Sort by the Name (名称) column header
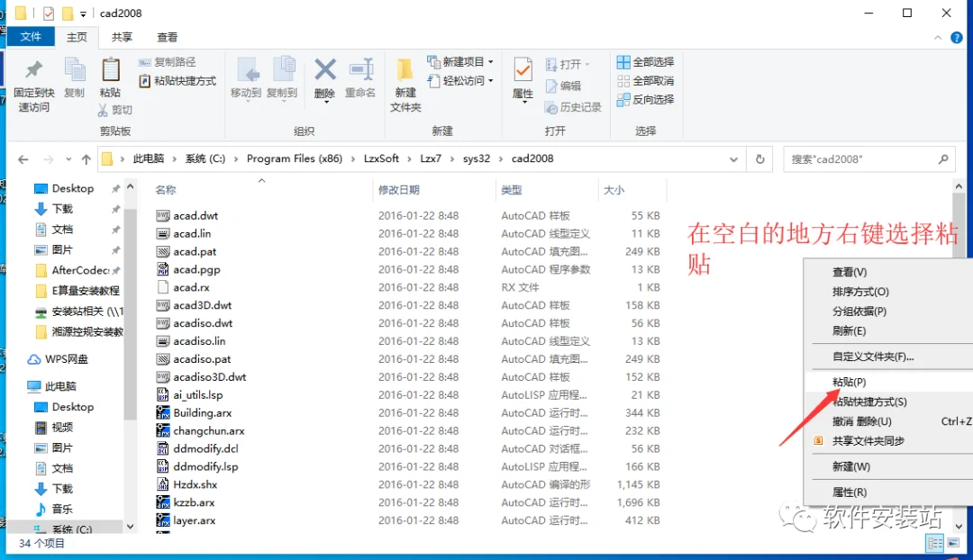Viewport: 973px width, 560px height. 166,190
